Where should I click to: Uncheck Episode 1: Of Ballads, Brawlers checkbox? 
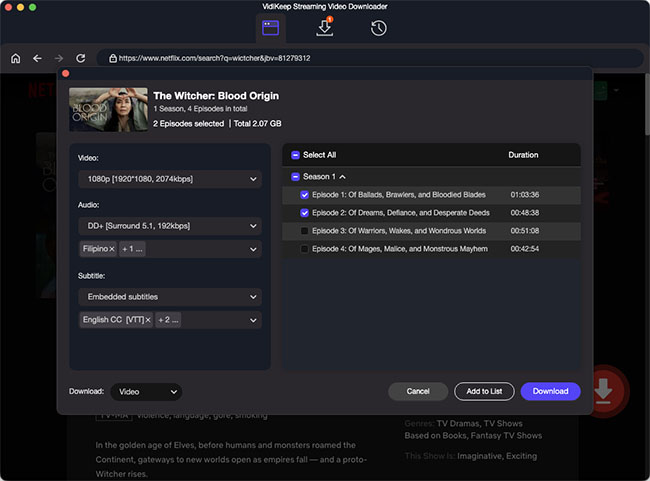tap(304, 195)
